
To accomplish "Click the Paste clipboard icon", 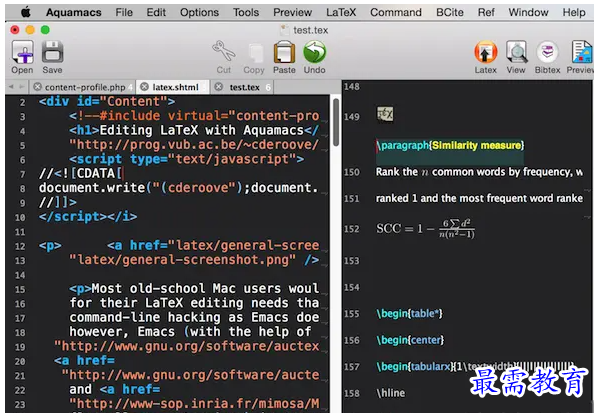I will click(x=284, y=52).
